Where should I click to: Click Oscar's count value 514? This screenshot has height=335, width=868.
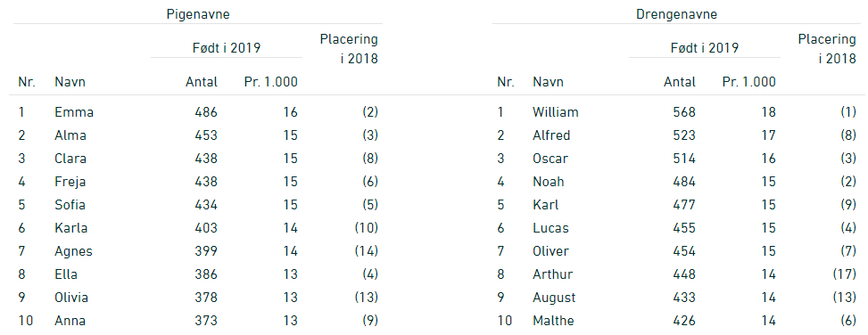pos(685,159)
